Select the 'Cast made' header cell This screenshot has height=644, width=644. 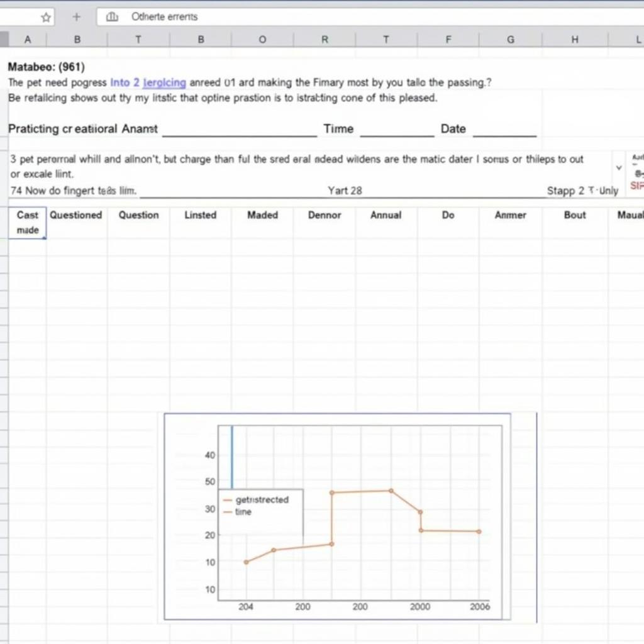tap(28, 223)
